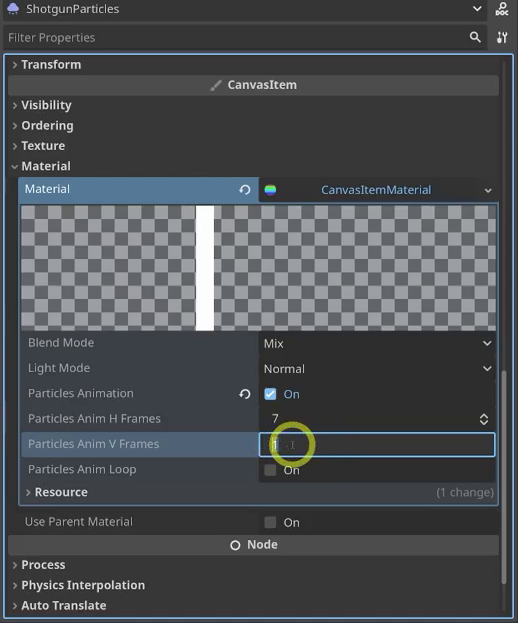Enable the Use Parent Material checkbox
This screenshot has height=623, width=518.
[x=270, y=522]
